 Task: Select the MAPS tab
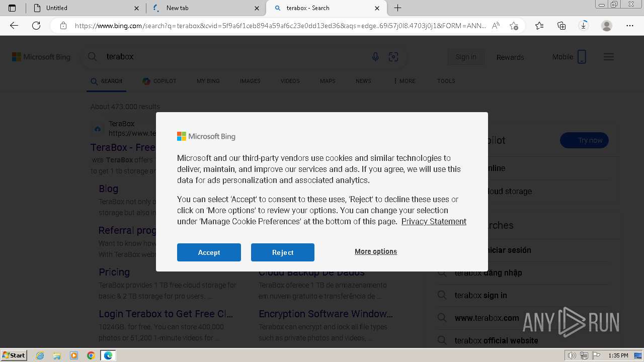tap(328, 81)
